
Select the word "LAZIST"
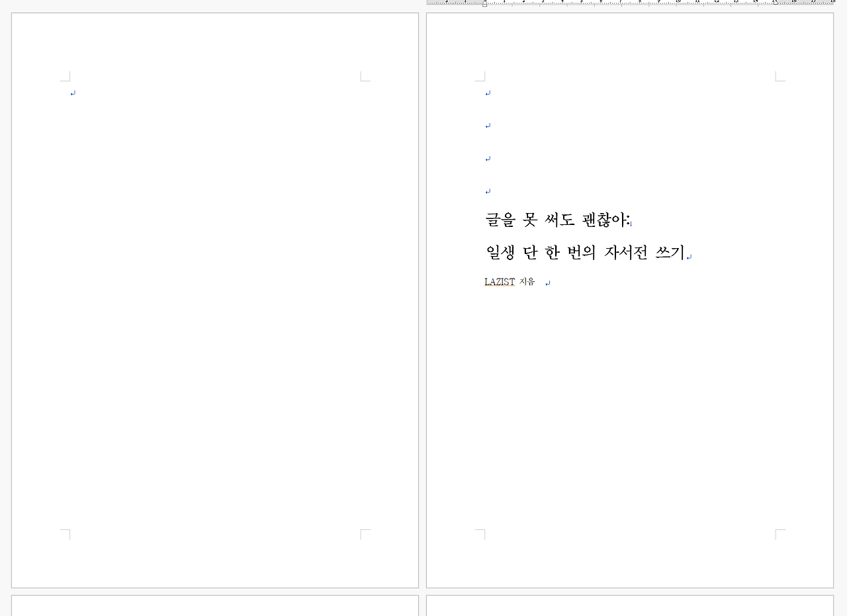500,281
